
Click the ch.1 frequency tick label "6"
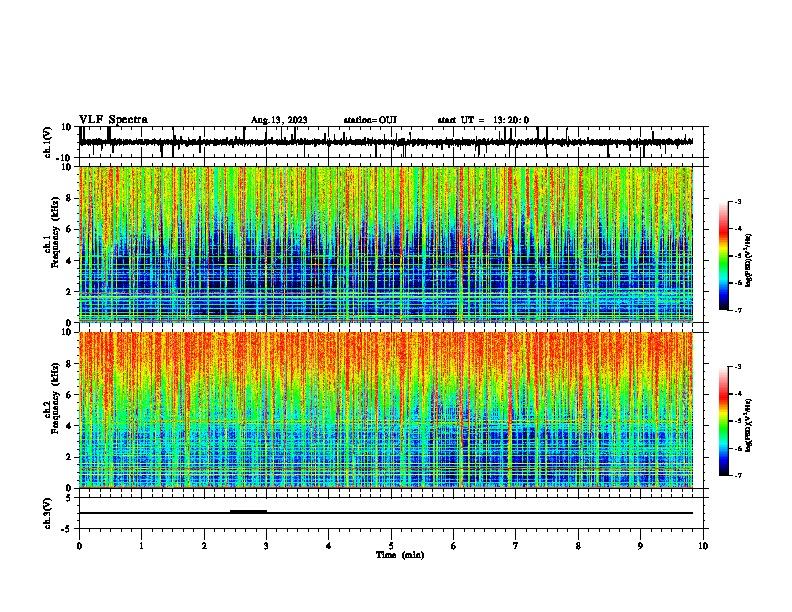(70, 229)
